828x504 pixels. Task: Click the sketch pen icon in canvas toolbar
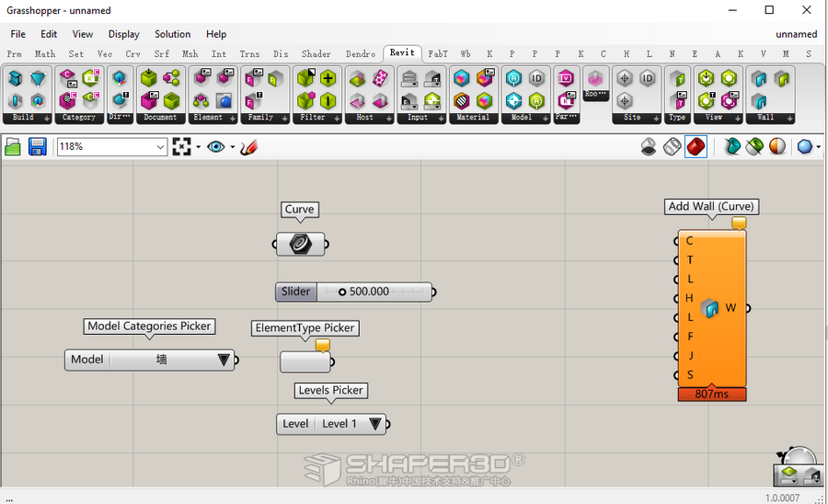coord(248,147)
